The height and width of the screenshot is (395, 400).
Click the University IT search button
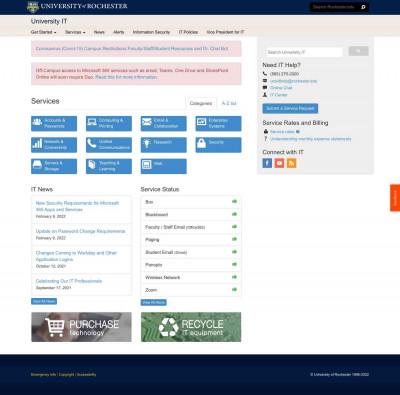[358, 51]
